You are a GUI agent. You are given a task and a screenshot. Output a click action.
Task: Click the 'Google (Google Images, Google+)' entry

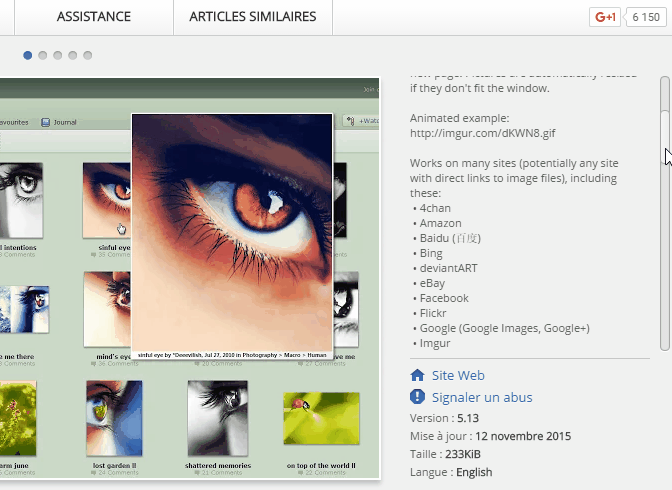(x=504, y=328)
